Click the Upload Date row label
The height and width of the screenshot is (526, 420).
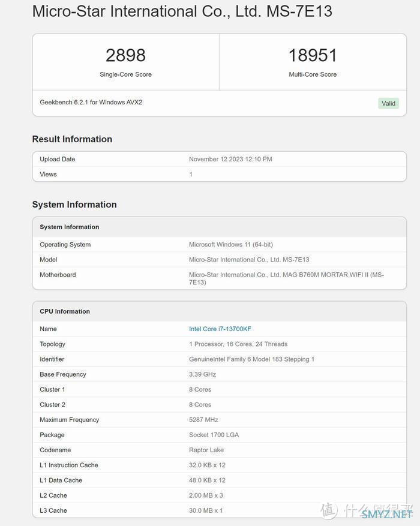point(58,159)
